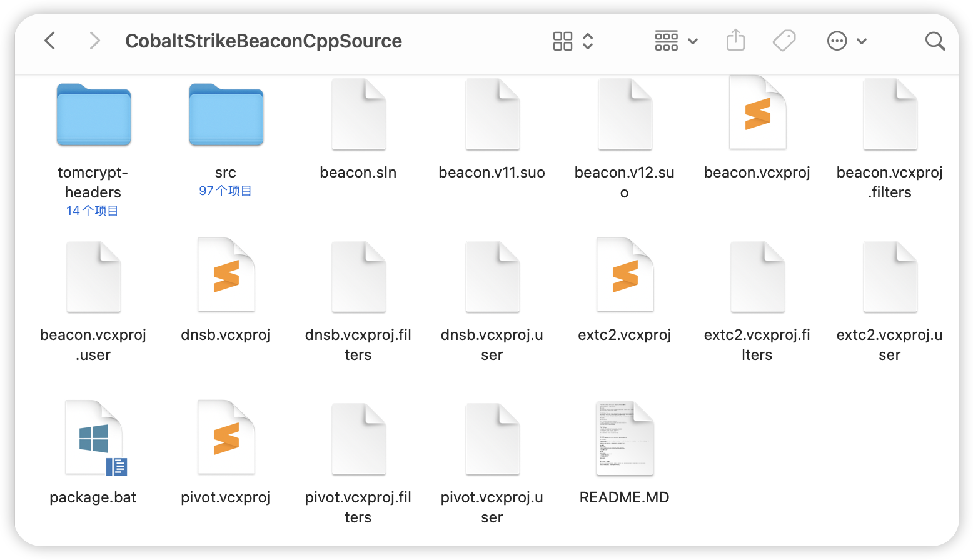Click the beacon.sln file

click(358, 115)
